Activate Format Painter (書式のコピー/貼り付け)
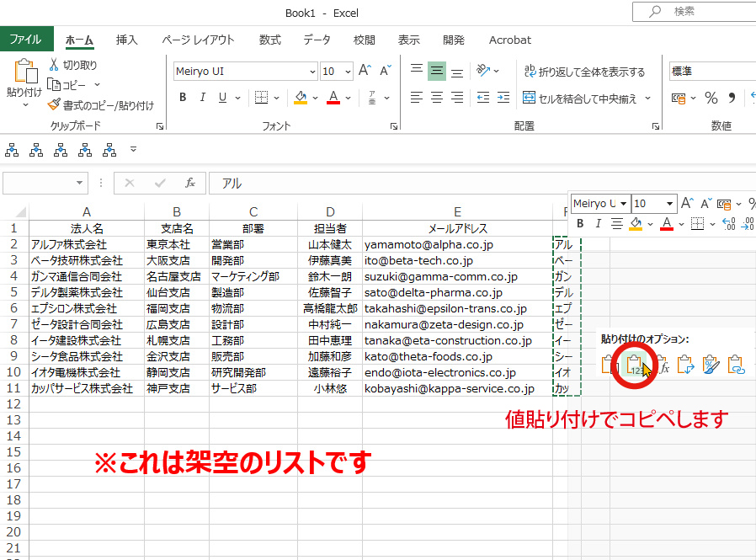Image resolution: width=756 pixels, height=560 pixels. (101, 105)
